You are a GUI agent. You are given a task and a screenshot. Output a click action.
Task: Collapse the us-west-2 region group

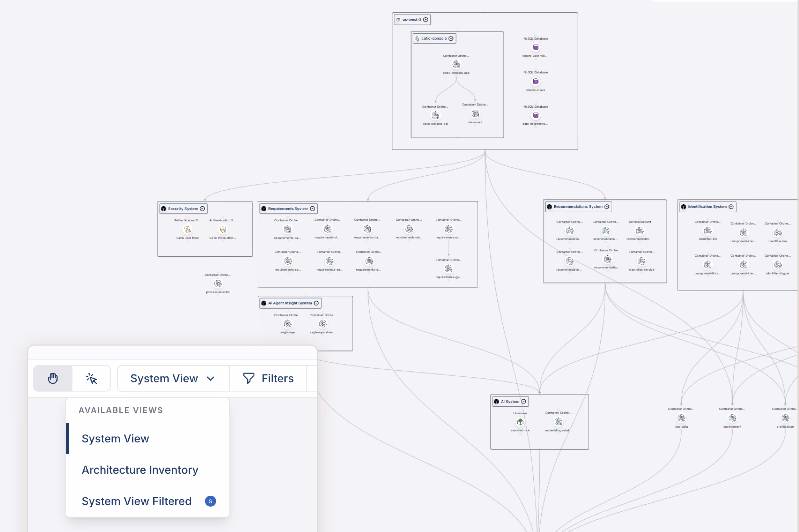pyautogui.click(x=426, y=20)
